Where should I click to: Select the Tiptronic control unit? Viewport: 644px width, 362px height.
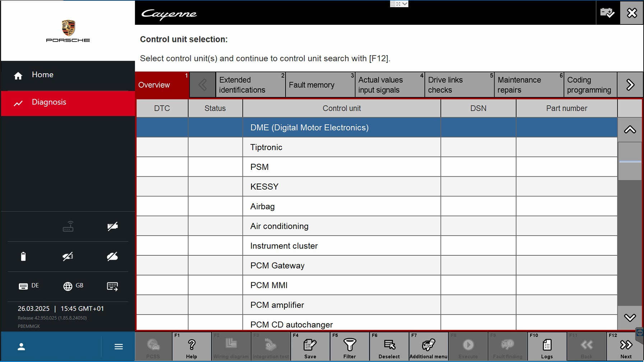377,147
